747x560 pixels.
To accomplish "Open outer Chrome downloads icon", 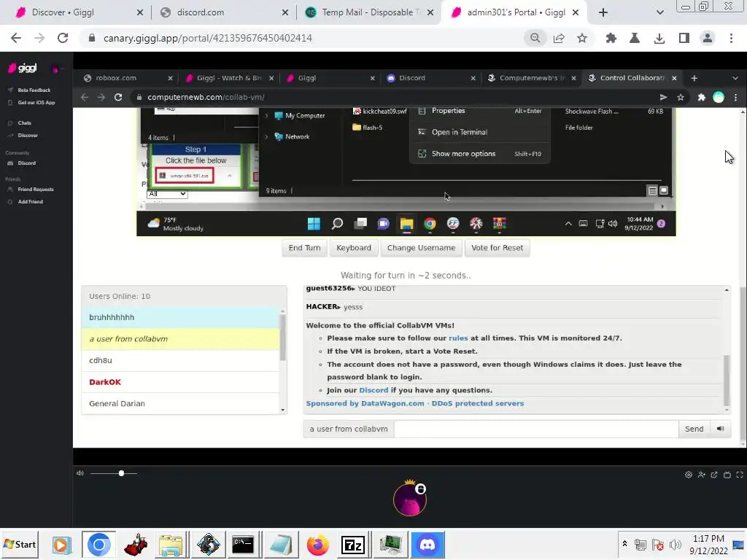I will click(659, 38).
